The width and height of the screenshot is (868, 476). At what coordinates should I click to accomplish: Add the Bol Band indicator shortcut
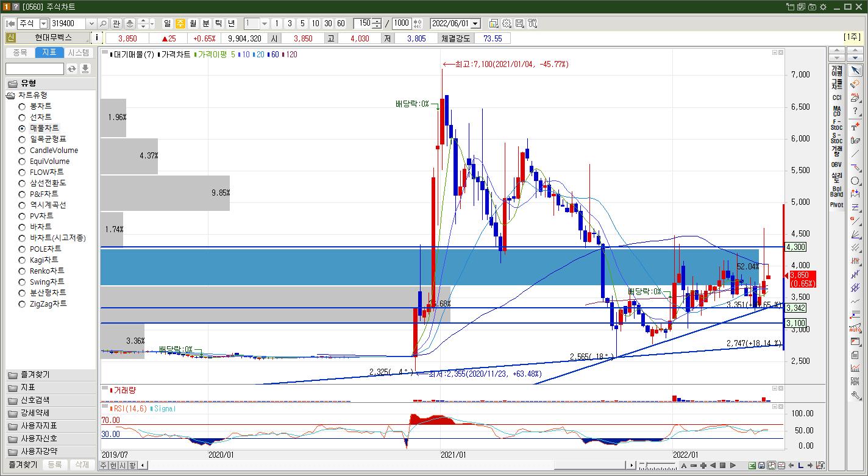[837, 191]
